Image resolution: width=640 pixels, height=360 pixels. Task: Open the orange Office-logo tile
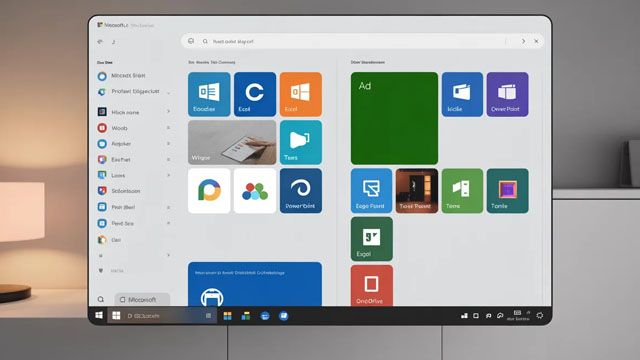coord(301,94)
